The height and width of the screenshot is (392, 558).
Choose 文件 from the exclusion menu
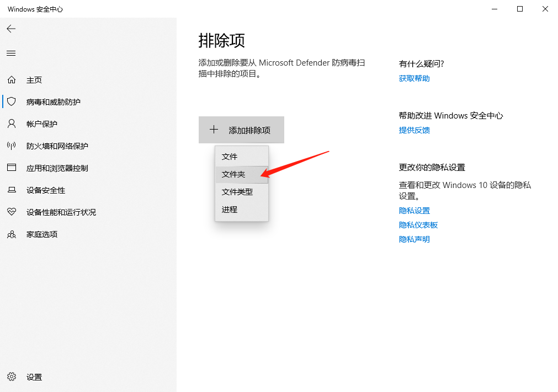click(230, 157)
